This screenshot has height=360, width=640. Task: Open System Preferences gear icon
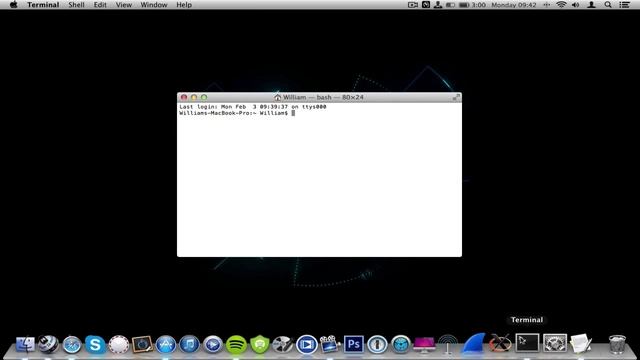[555, 343]
